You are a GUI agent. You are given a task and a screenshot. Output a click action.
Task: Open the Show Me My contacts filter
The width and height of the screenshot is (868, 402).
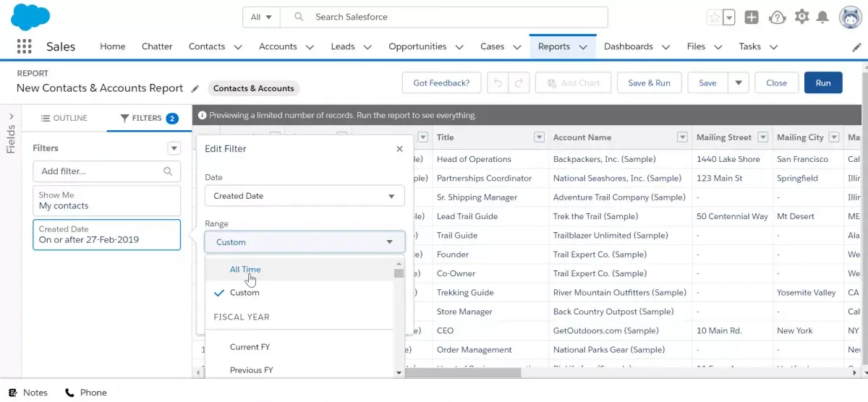tap(106, 200)
